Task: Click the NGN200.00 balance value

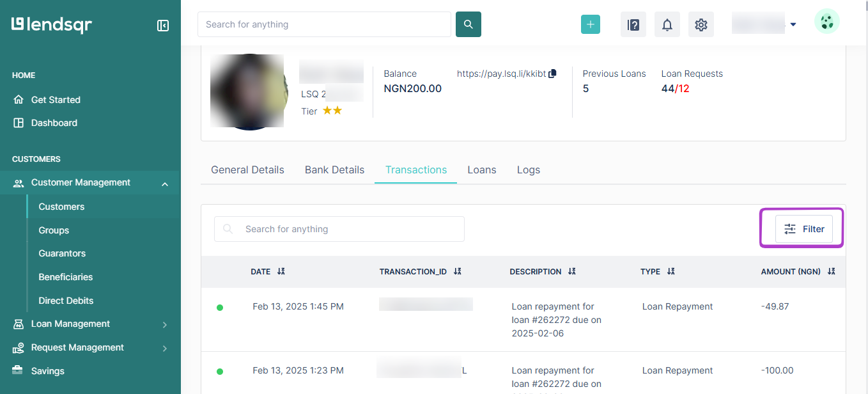Action: pos(413,89)
